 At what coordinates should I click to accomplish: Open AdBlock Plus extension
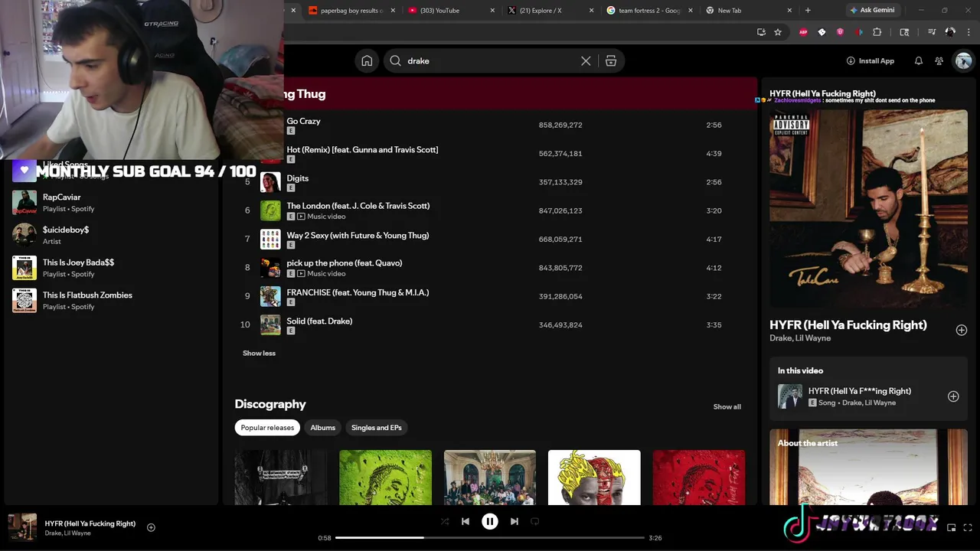tap(803, 32)
